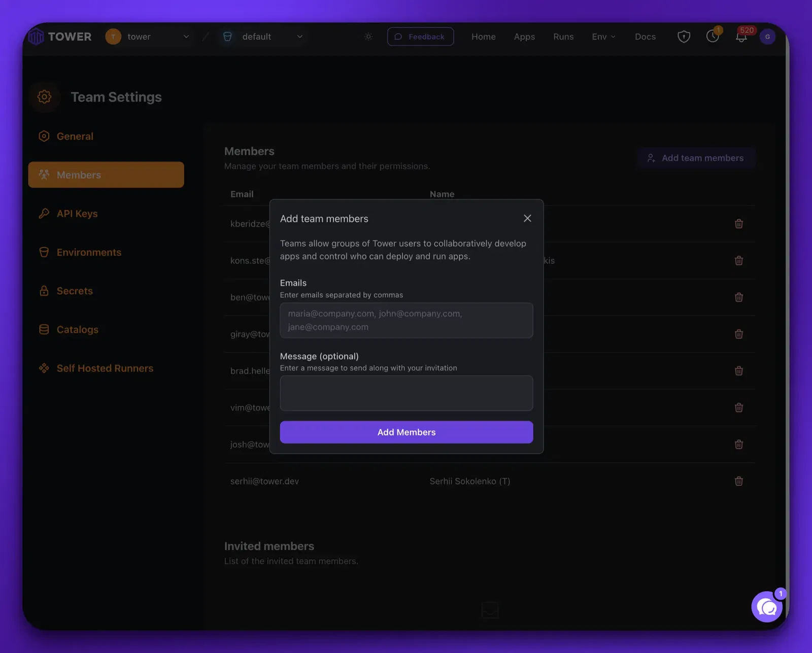The image size is (812, 653).
Task: Toggle light mode with the sun icon
Action: tap(368, 37)
